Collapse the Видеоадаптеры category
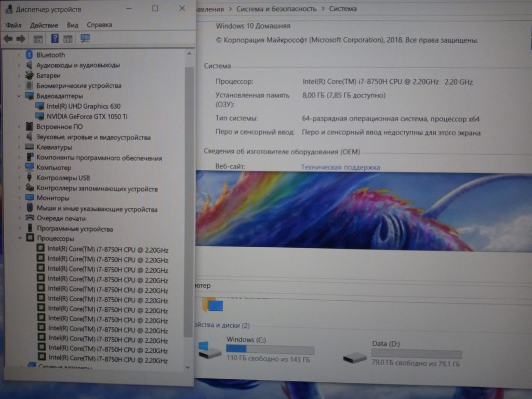The image size is (532, 399). click(x=19, y=96)
